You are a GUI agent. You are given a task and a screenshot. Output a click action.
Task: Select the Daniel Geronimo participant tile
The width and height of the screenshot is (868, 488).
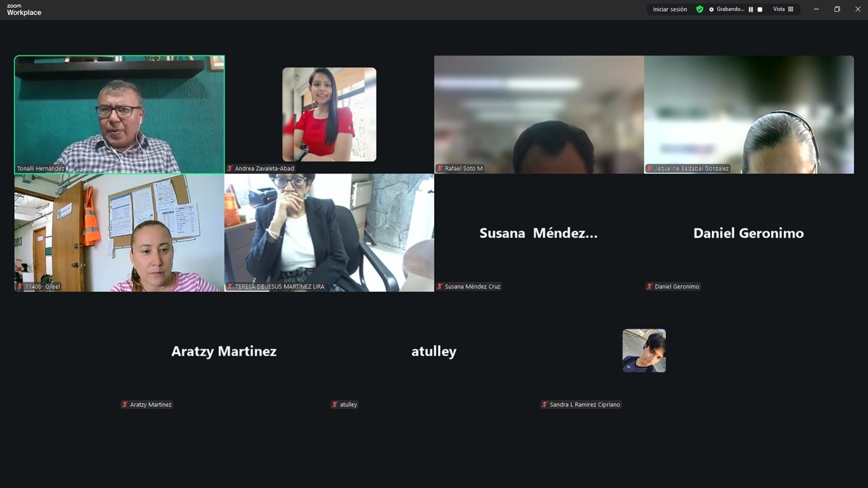click(749, 233)
